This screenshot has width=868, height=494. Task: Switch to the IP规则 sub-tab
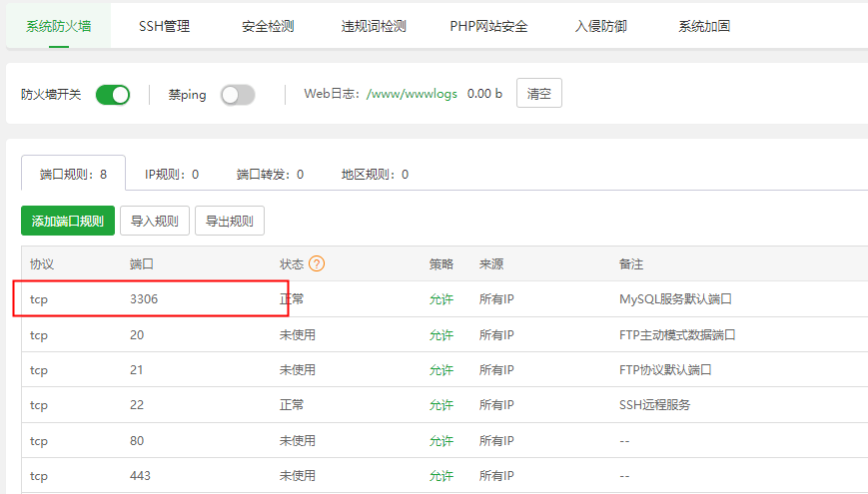[172, 175]
